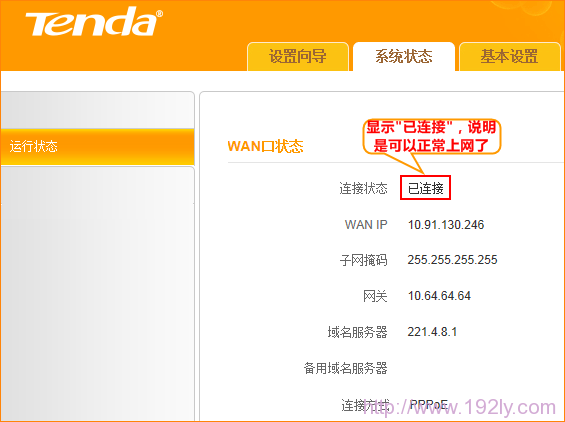Select the DNS server value 221.4.8.1
This screenshot has width=565, height=422.
[x=432, y=332]
